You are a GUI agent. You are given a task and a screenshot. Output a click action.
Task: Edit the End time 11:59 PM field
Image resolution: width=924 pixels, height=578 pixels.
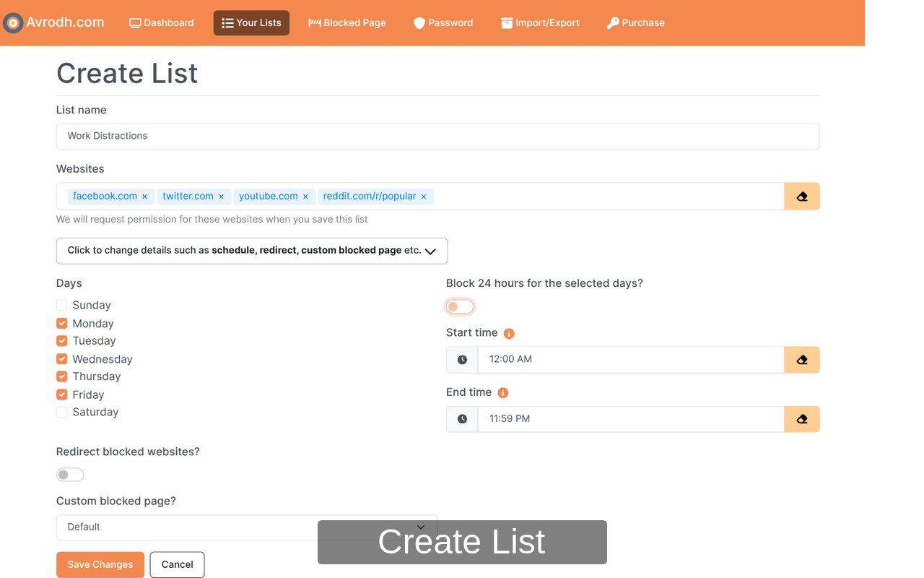[631, 418]
